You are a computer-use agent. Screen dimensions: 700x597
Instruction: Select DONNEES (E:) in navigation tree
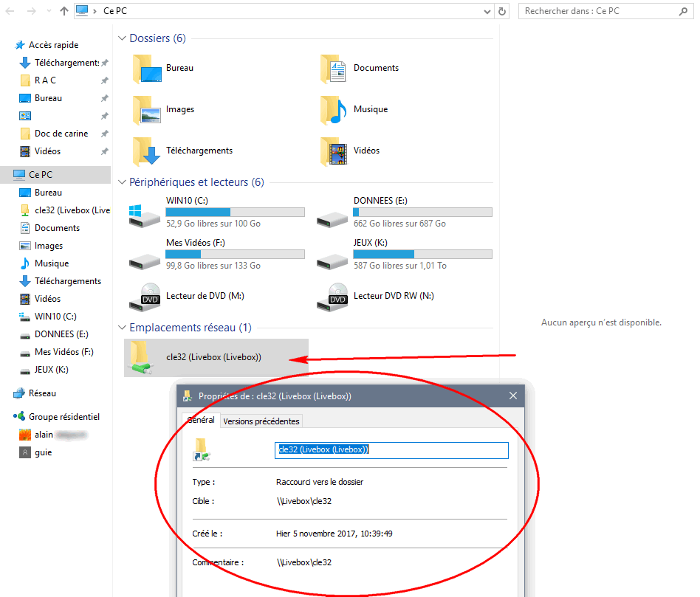coord(61,334)
